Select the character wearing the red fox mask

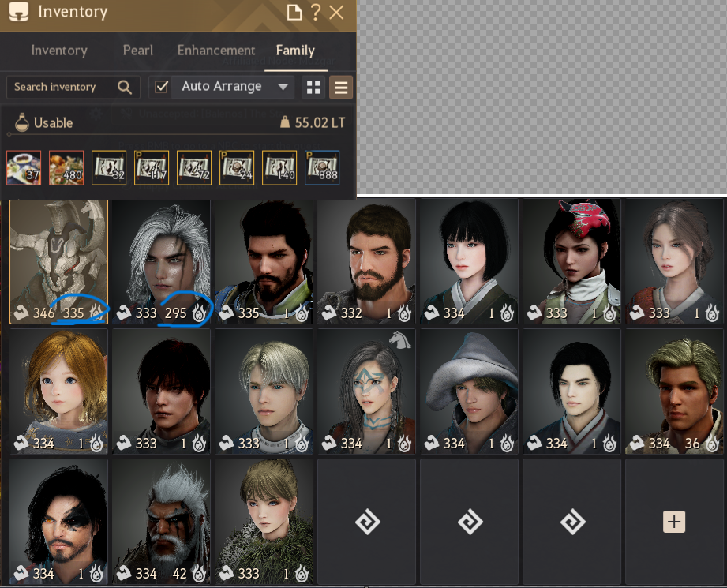pyautogui.click(x=572, y=261)
